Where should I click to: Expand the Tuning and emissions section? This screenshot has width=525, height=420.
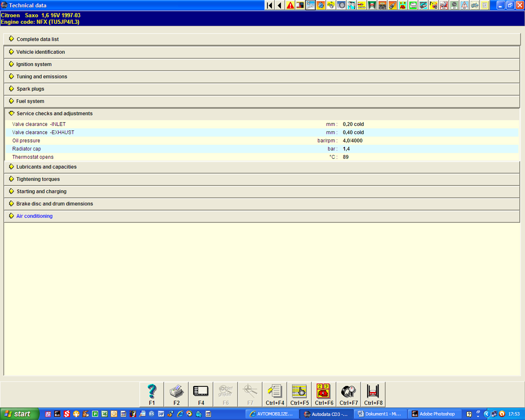coord(262,76)
